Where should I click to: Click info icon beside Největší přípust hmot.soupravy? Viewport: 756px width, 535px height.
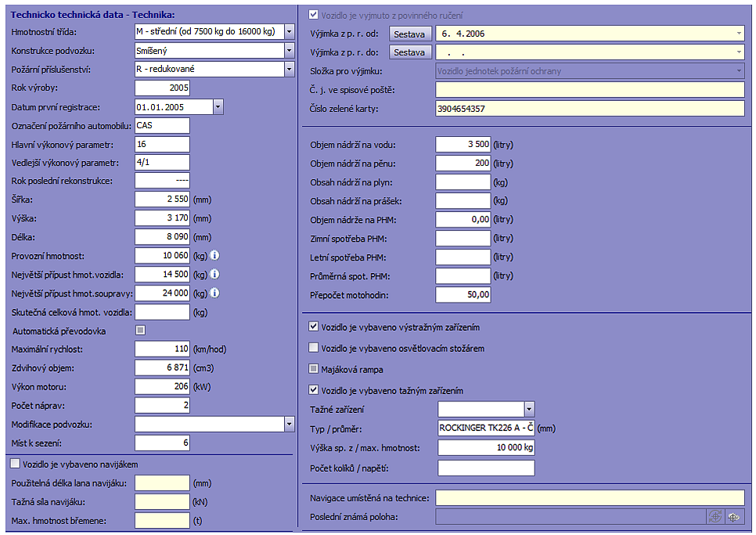coord(214,293)
